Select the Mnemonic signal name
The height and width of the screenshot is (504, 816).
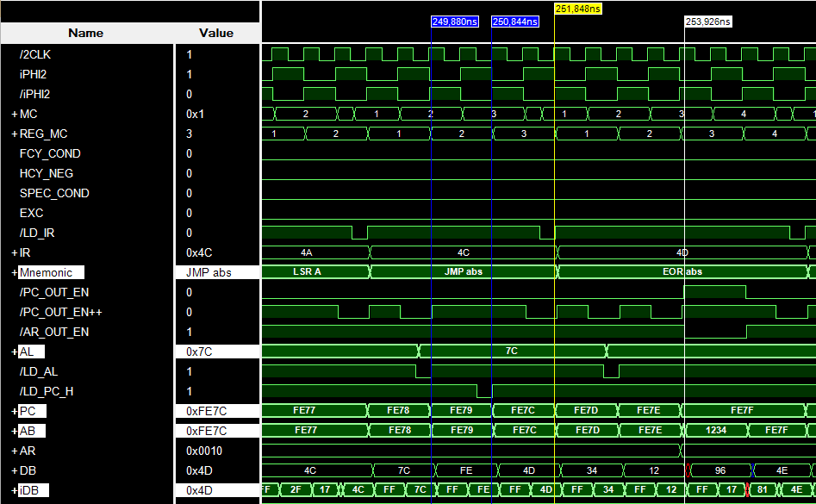47,272
